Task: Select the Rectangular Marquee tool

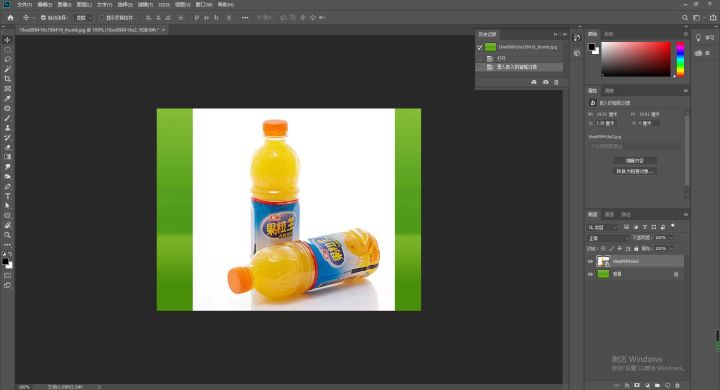Action: [x=7, y=50]
